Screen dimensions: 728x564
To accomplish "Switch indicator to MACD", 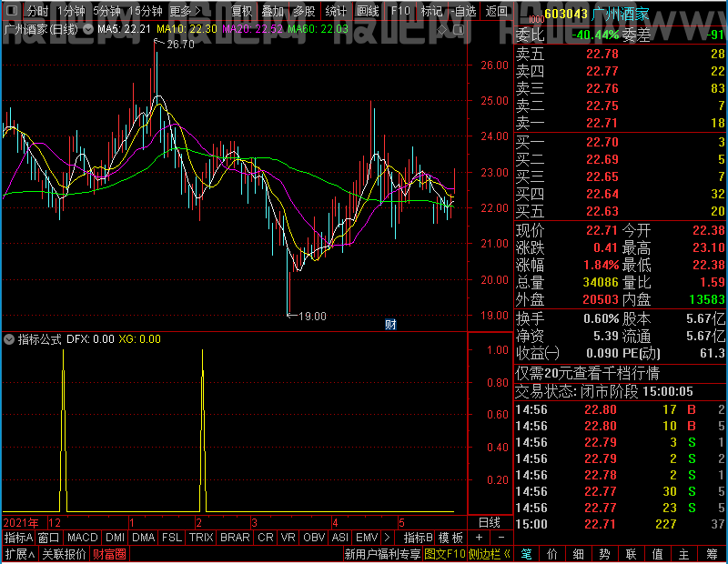I will pyautogui.click(x=83, y=538).
